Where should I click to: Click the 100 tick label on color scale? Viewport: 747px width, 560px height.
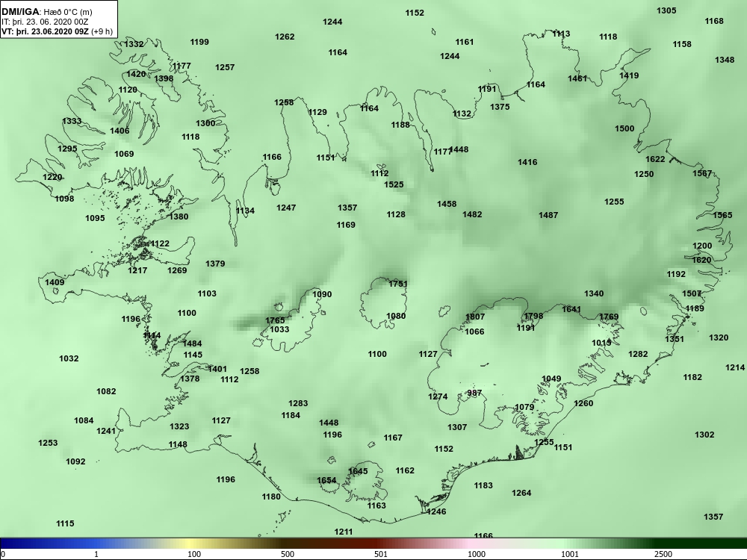coord(194,554)
